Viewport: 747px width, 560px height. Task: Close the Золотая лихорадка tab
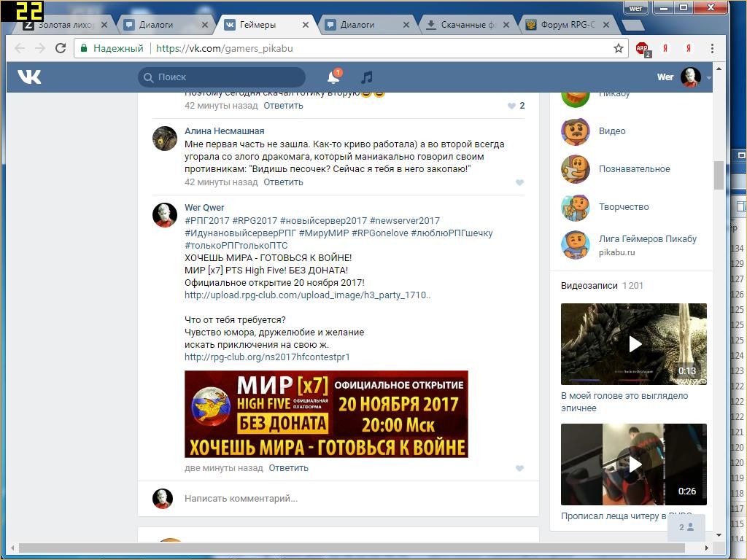[x=104, y=25]
